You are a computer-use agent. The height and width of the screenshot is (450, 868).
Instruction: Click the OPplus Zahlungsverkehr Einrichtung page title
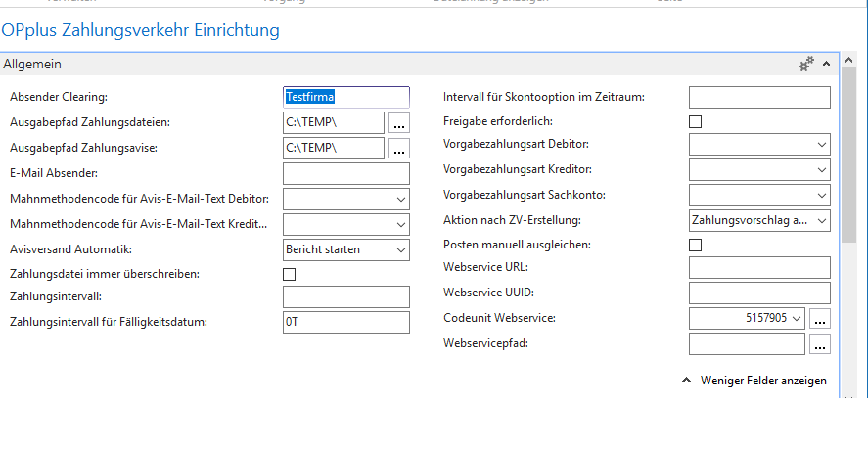click(140, 30)
